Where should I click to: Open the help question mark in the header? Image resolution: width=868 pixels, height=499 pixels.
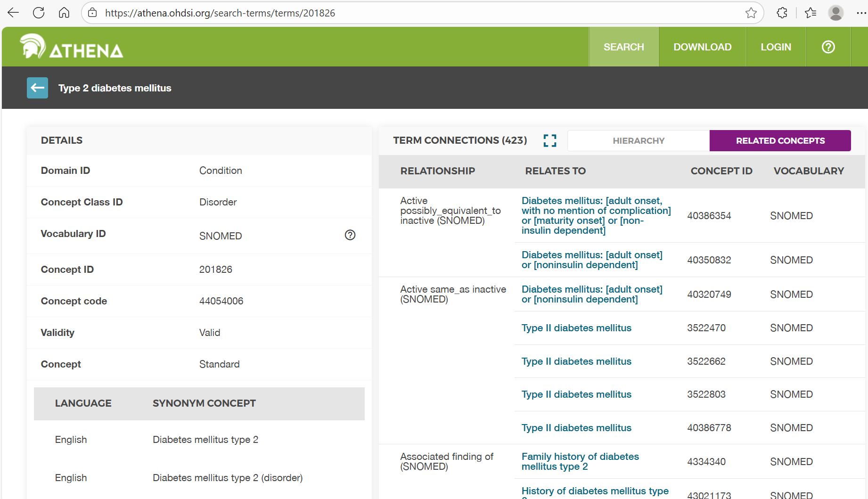coord(828,47)
